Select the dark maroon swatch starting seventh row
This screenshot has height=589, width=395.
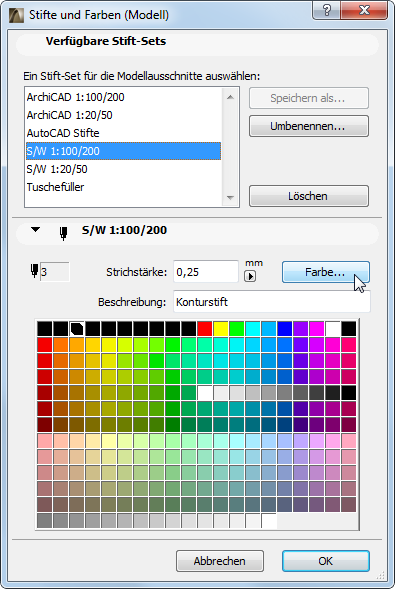pyautogui.click(x=44, y=424)
